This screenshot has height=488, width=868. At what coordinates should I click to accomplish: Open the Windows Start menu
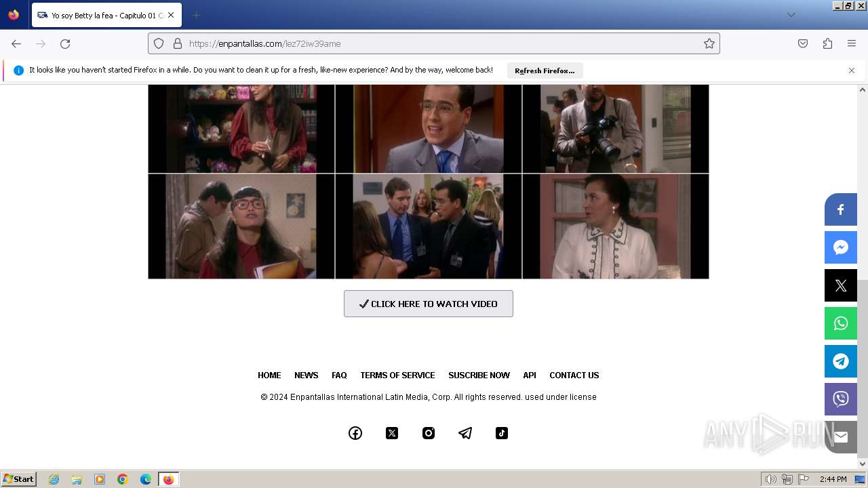point(19,479)
